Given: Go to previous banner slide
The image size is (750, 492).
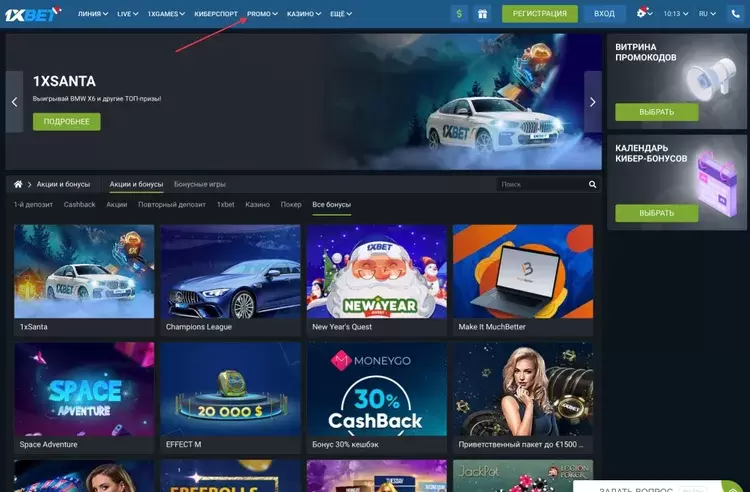Looking at the screenshot, I should pyautogui.click(x=14, y=102).
